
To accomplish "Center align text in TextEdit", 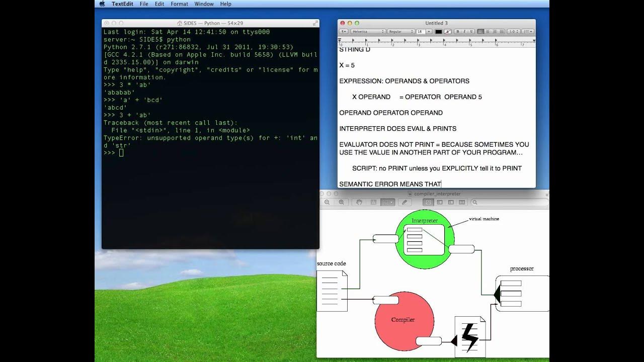I will [x=488, y=32].
